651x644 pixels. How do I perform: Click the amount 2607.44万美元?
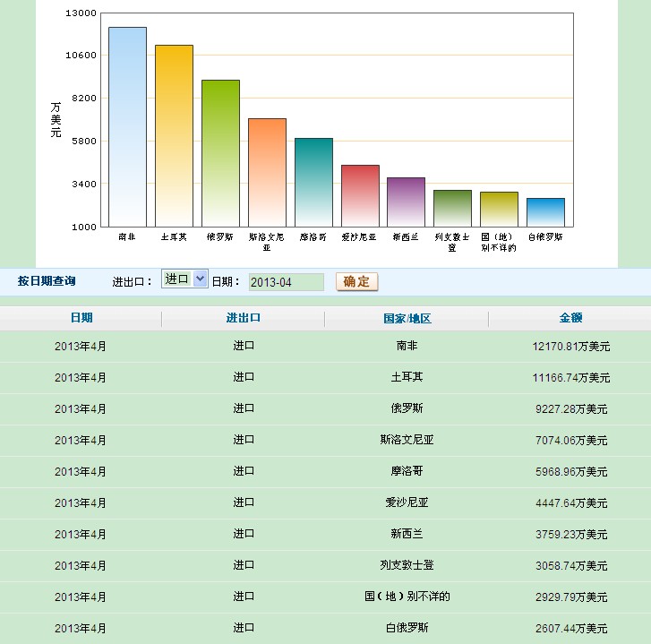(571, 629)
